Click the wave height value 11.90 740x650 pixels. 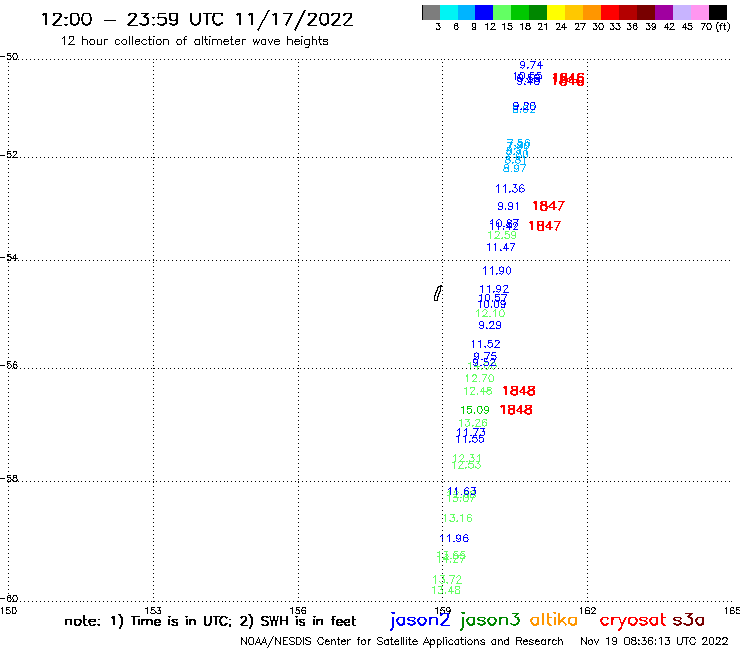click(496, 271)
